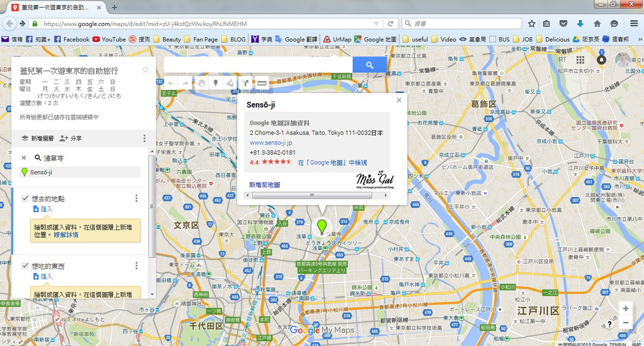Open a new browser tab

[114, 8]
